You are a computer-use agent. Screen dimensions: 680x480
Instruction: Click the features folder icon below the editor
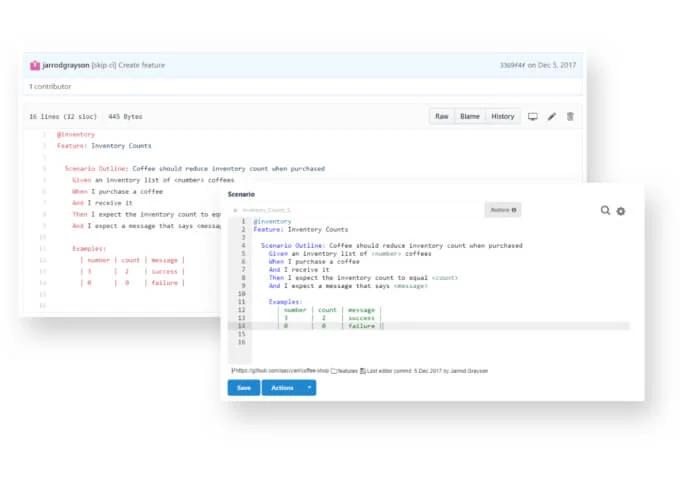[334, 370]
